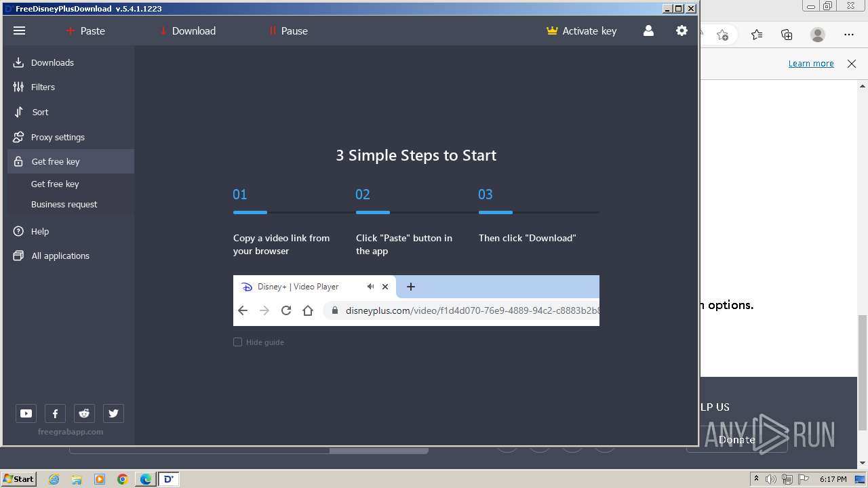
Task: Click the Download toolbar button
Action: [188, 30]
